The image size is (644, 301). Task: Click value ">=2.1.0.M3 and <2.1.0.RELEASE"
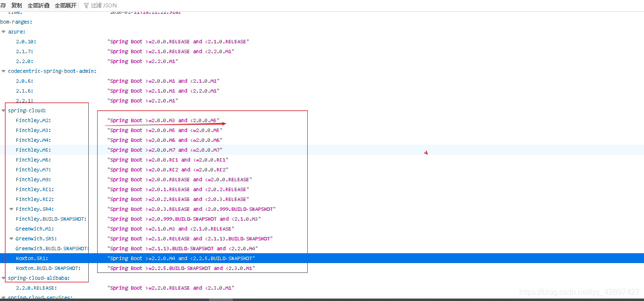171,229
